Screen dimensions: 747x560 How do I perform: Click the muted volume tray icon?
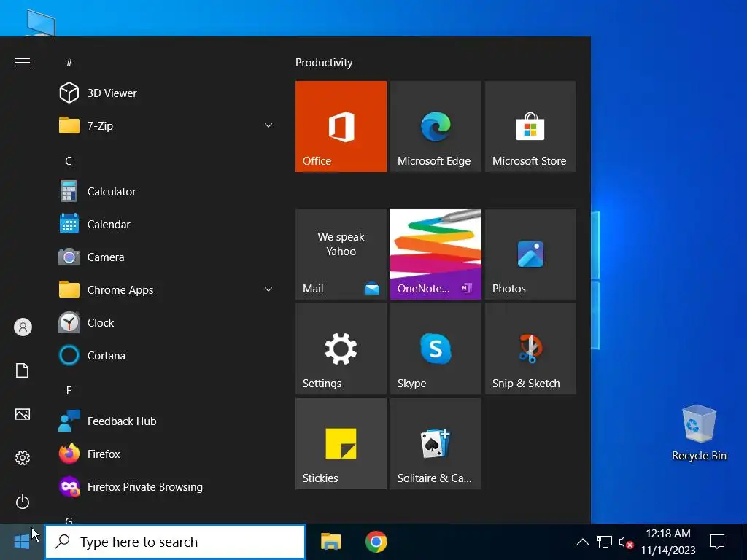pyautogui.click(x=626, y=542)
